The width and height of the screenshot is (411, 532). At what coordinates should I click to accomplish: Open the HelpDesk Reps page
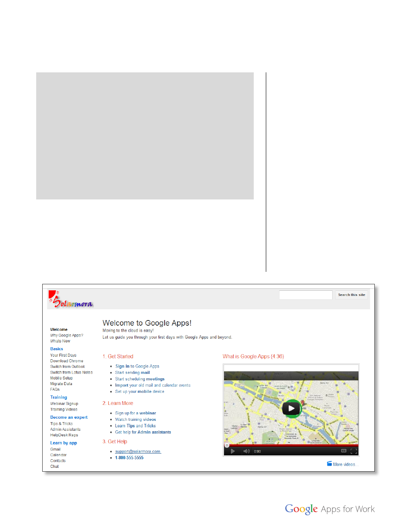pos(64,435)
